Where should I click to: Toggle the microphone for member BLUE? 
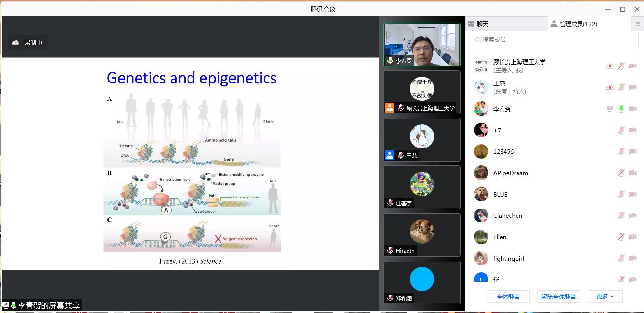621,194
